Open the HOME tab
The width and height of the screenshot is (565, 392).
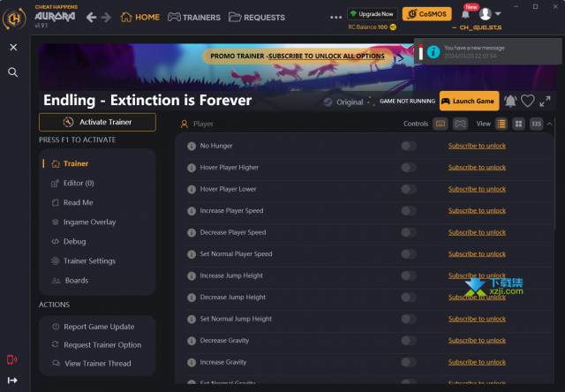(139, 18)
